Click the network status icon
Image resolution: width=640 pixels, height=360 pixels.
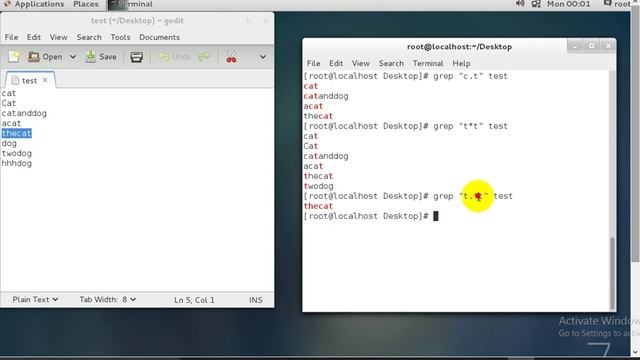pos(536,4)
